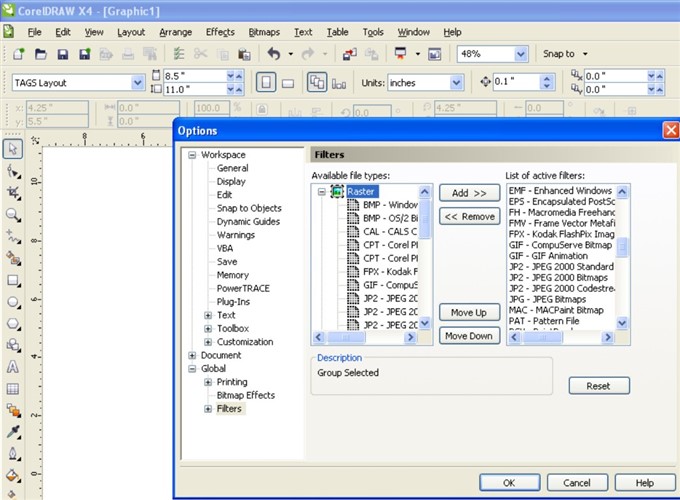The width and height of the screenshot is (680, 500).
Task: Open the Units inches dropdown
Action: (456, 82)
